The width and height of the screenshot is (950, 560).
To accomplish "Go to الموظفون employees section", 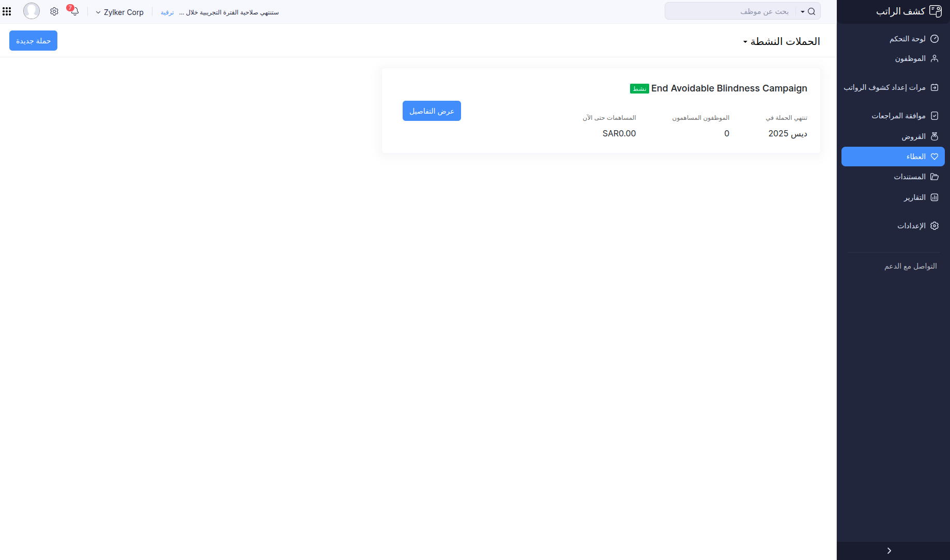I will (910, 59).
